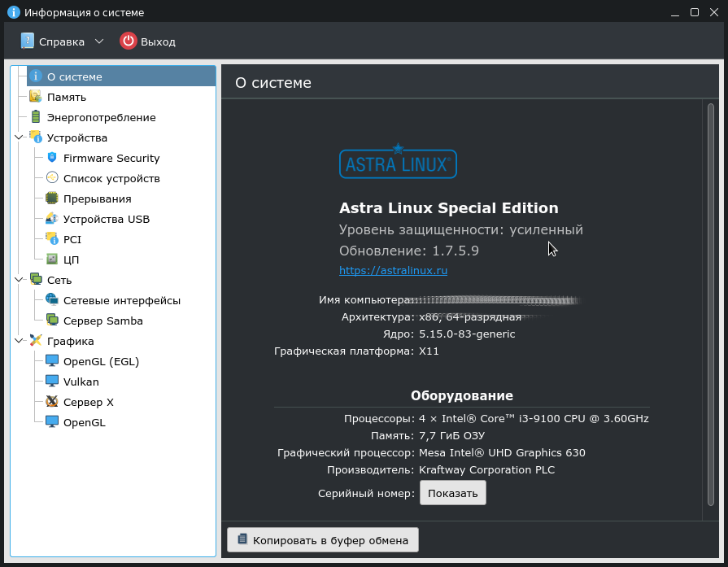Collapse the Сеть tree branch
Screen dimensions: 728x567
coord(19,279)
